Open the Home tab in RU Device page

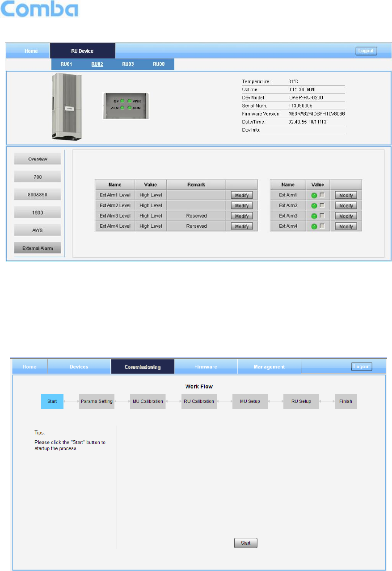[31, 51]
